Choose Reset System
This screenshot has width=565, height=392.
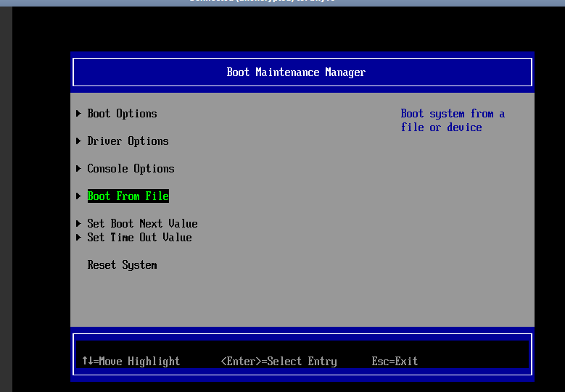[122, 265]
